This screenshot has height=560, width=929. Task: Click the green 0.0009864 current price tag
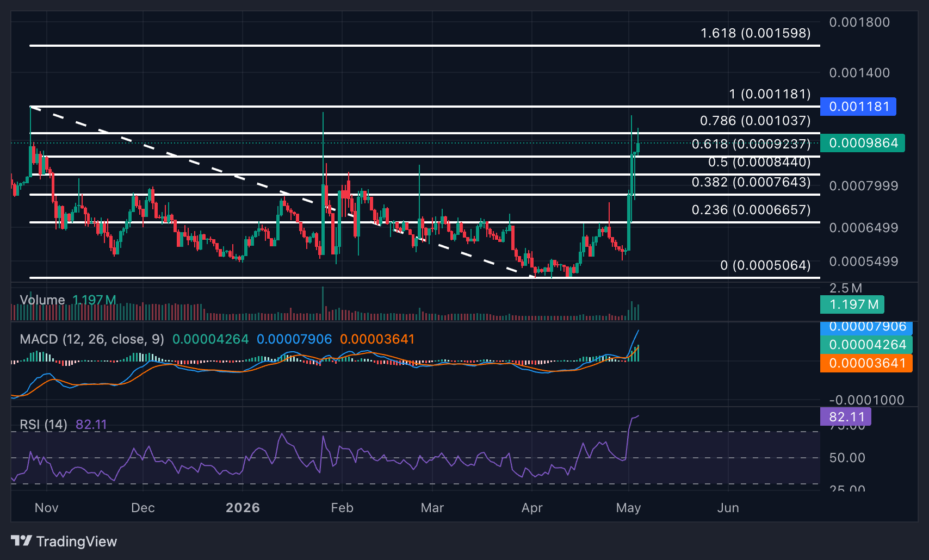point(862,143)
